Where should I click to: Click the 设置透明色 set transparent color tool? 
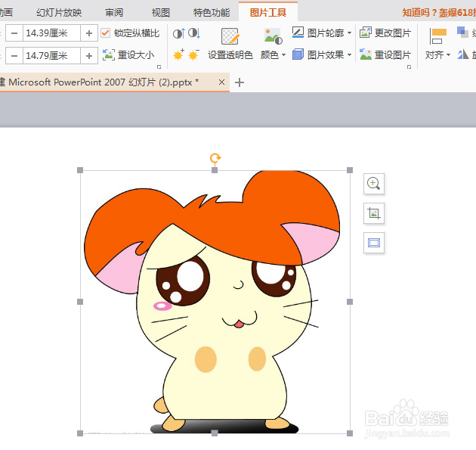click(x=230, y=44)
